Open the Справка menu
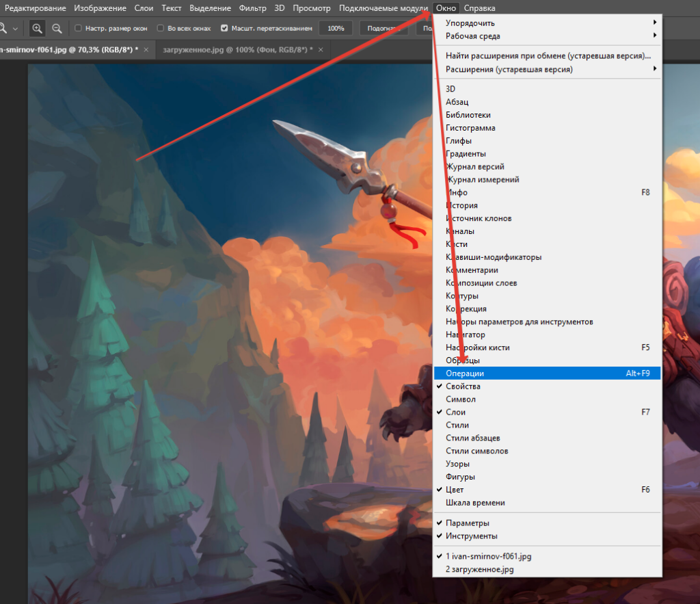This screenshot has height=604, width=700. tap(479, 8)
